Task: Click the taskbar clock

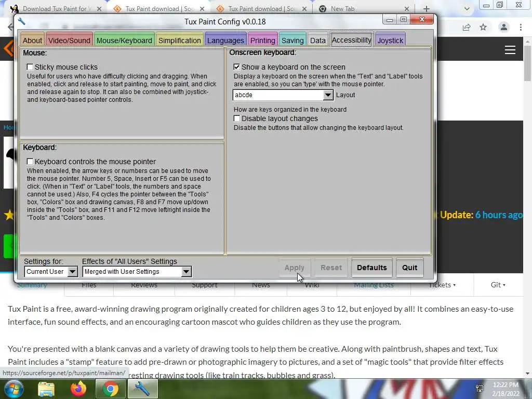Action: tap(506, 389)
